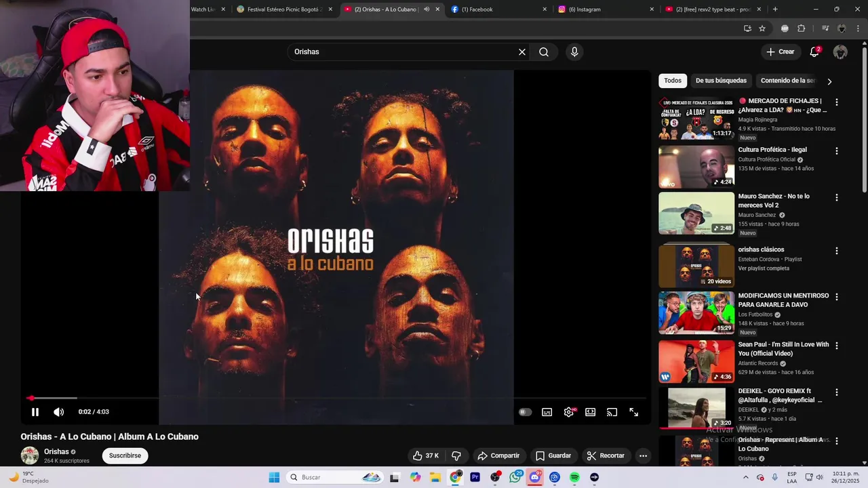This screenshot has width=868, height=488.
Task: Open Premiere Pro from the taskbar
Action: click(x=475, y=477)
